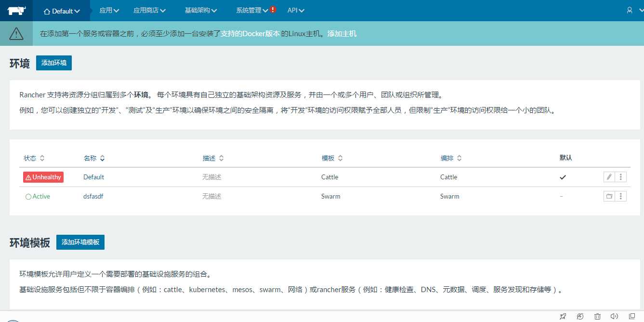This screenshot has height=322, width=644.
Task: Open the Default environment link
Action: (x=93, y=177)
